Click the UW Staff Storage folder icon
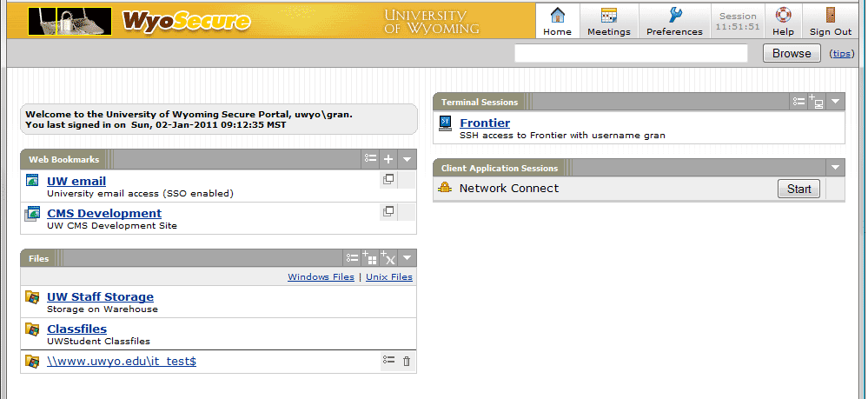 coord(33,296)
